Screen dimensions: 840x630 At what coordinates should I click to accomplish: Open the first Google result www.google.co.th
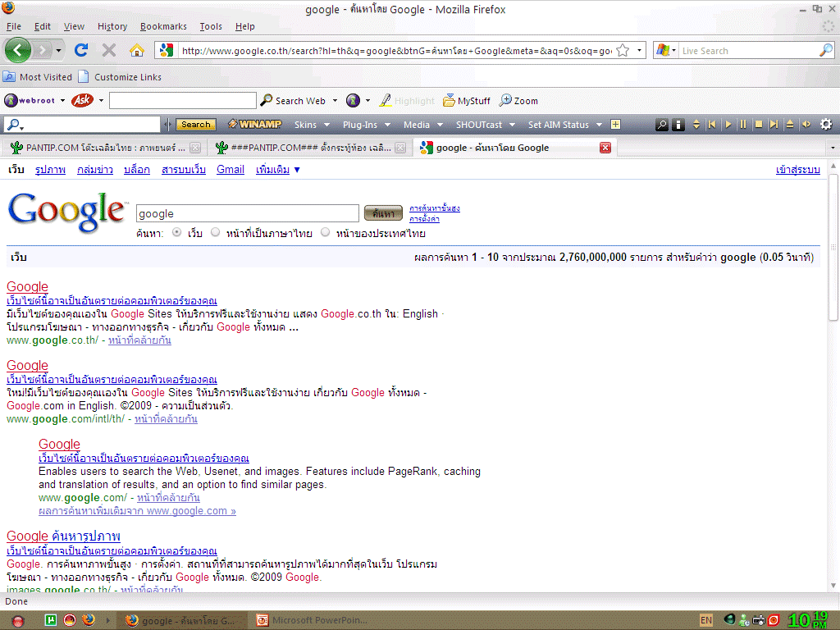tap(27, 286)
